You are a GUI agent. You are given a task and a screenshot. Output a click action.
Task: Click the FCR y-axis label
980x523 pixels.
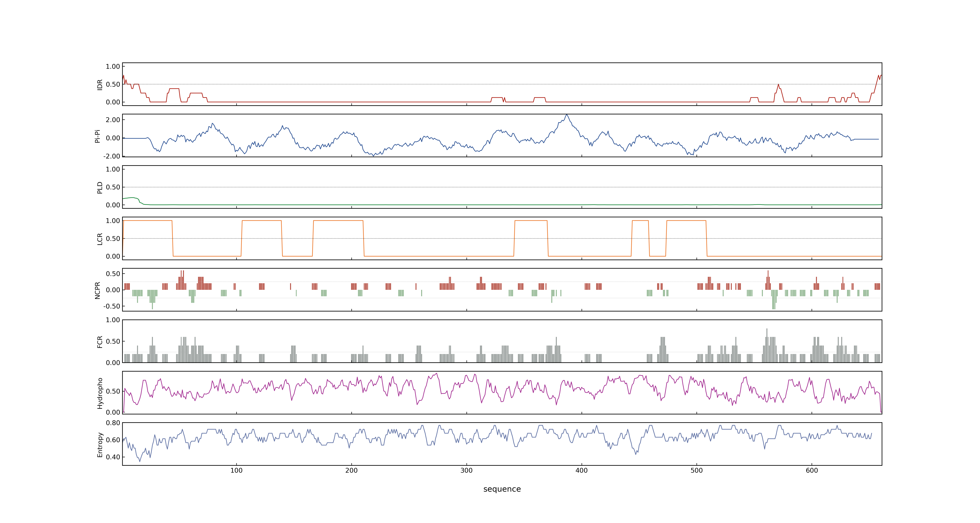(100, 341)
